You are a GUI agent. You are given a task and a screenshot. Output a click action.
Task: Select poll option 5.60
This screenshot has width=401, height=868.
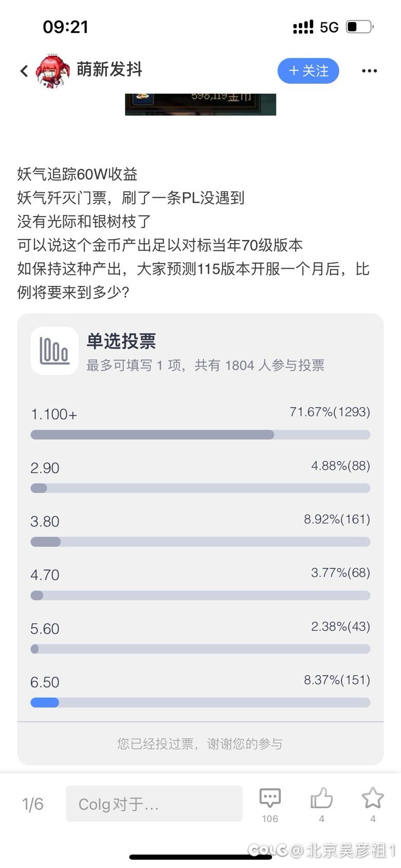[45, 628]
